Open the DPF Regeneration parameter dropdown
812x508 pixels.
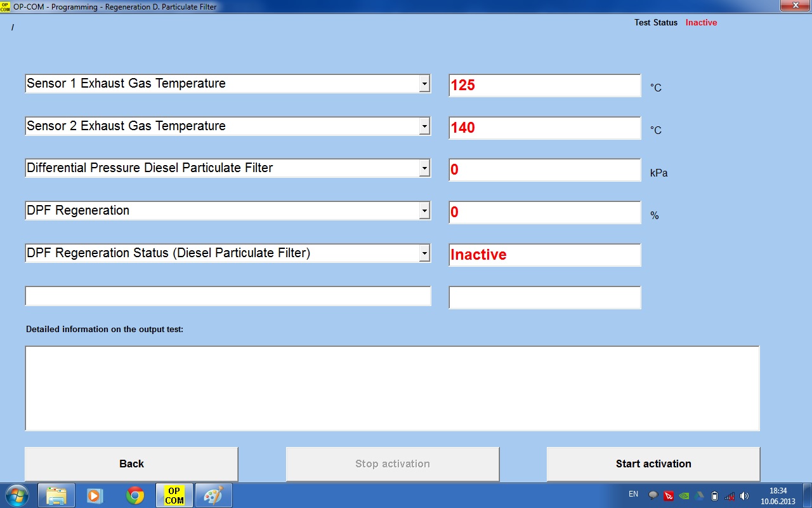coord(424,211)
